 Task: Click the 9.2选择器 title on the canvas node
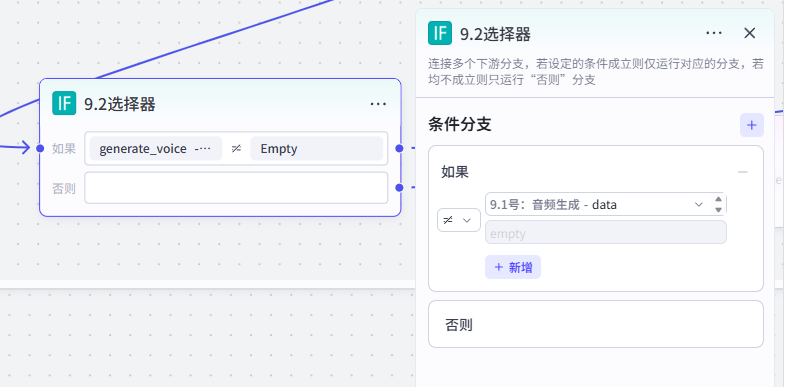[120, 104]
